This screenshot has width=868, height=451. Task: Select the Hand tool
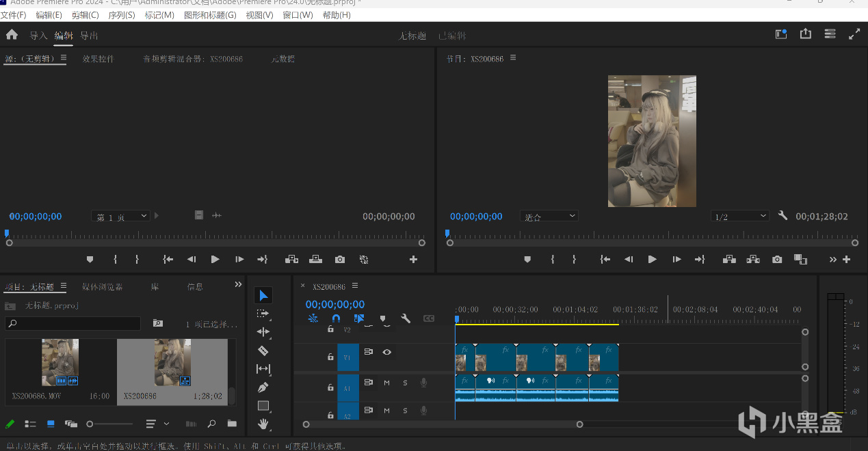tap(263, 424)
